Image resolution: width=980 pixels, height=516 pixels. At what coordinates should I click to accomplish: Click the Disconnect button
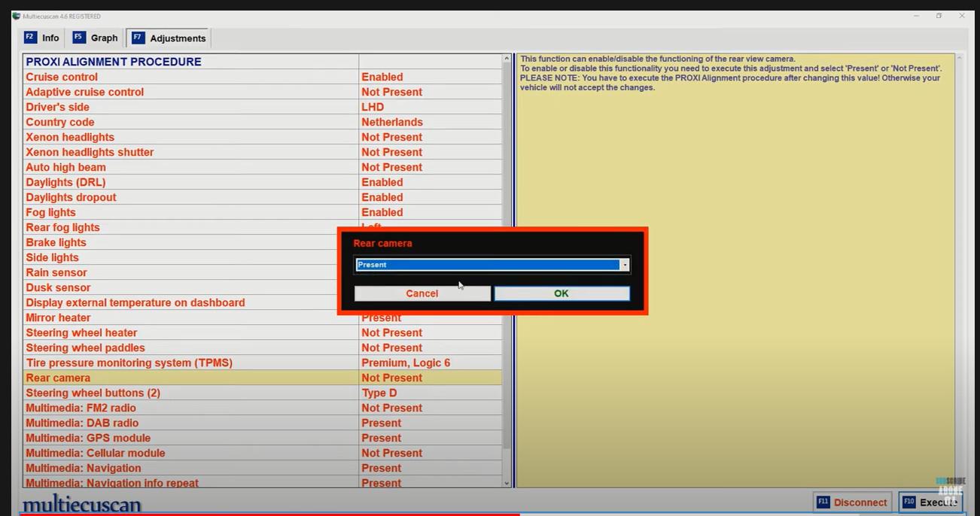(852, 502)
